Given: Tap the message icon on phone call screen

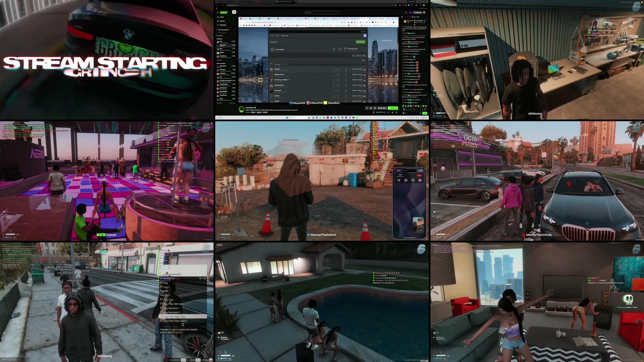Looking at the screenshot, I should [x=399, y=180].
